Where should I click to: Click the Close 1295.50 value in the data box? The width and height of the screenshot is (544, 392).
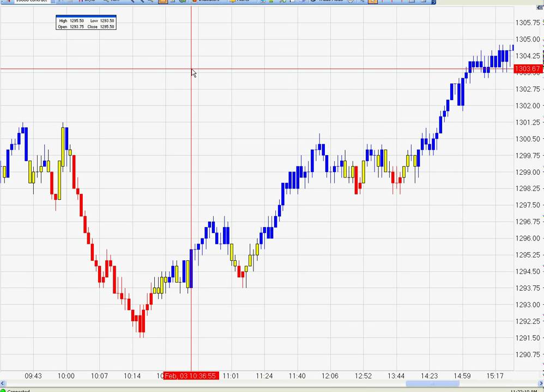tap(107, 27)
